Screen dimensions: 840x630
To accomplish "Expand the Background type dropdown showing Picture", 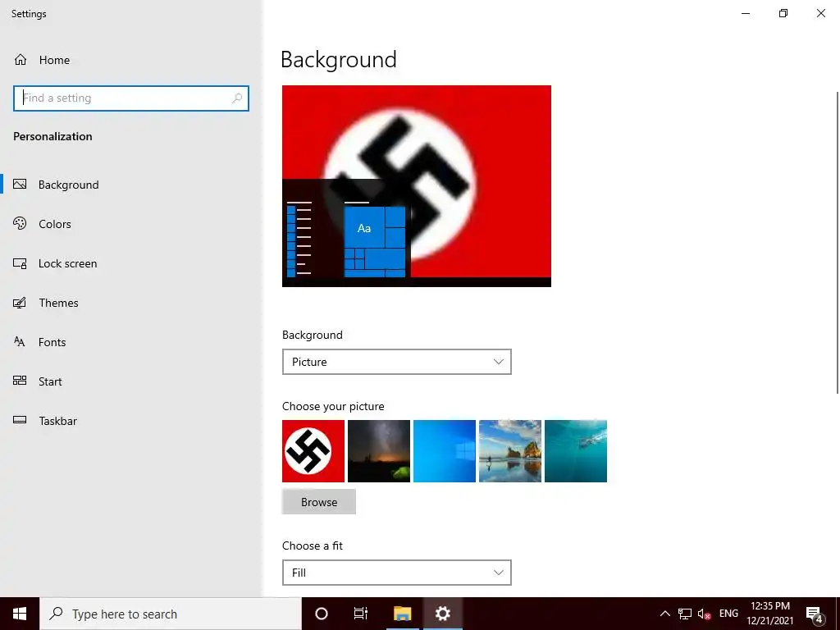I will point(396,362).
